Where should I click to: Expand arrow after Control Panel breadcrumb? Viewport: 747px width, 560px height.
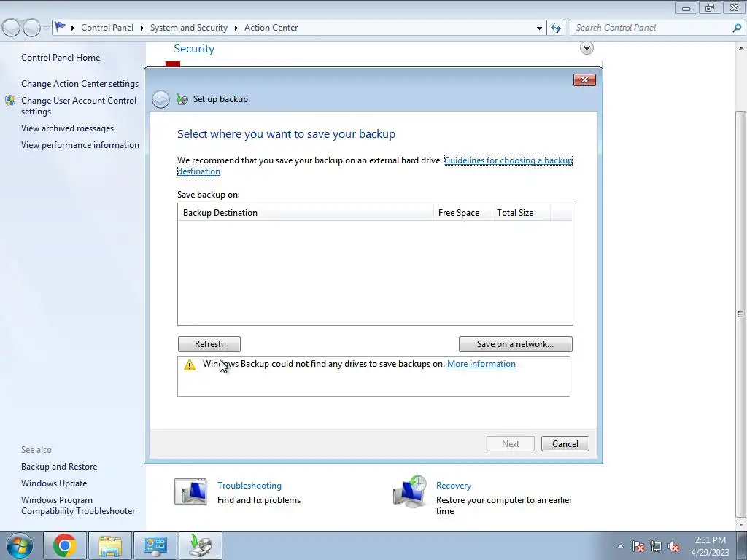[x=142, y=28]
